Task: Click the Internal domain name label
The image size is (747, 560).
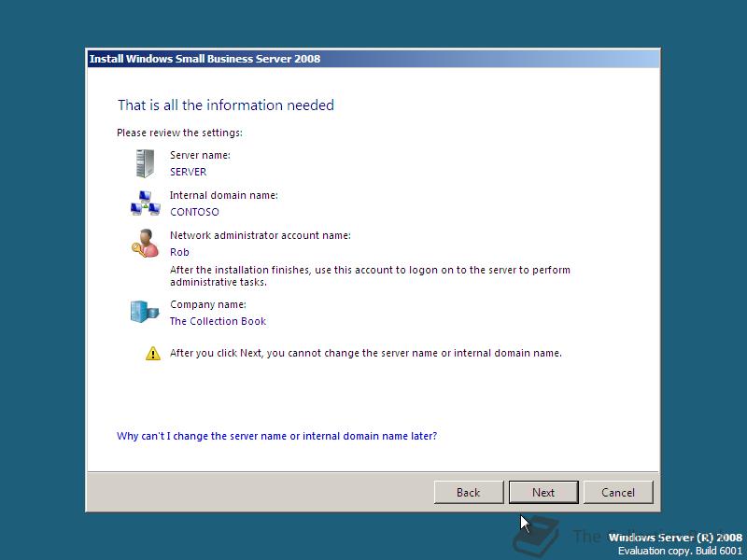Action: (224, 195)
